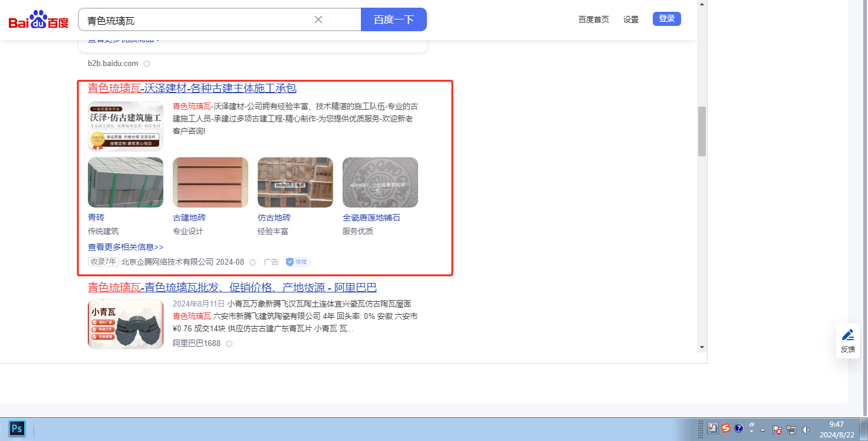Open the 仿古地砖 product image
868x441 pixels.
295,182
